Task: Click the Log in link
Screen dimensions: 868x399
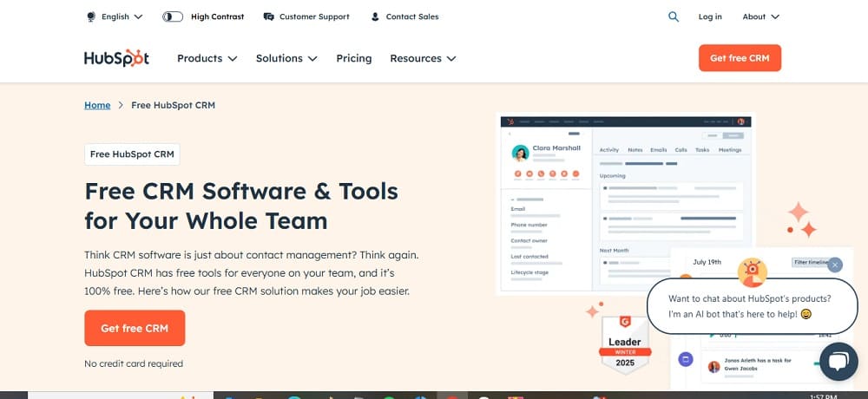Action: pyautogui.click(x=710, y=16)
